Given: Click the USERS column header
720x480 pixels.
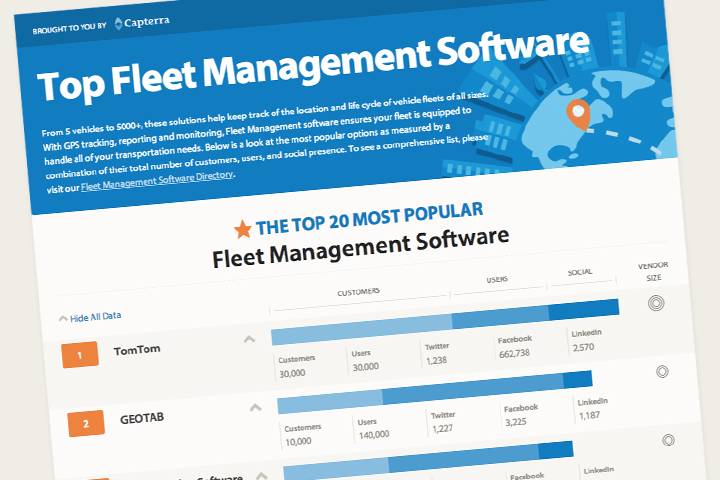Looking at the screenshot, I should pyautogui.click(x=497, y=279).
